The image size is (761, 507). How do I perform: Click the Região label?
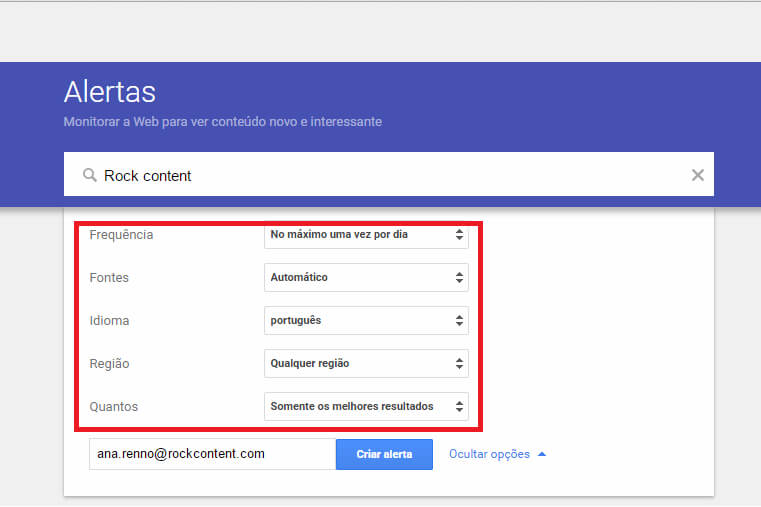109,364
